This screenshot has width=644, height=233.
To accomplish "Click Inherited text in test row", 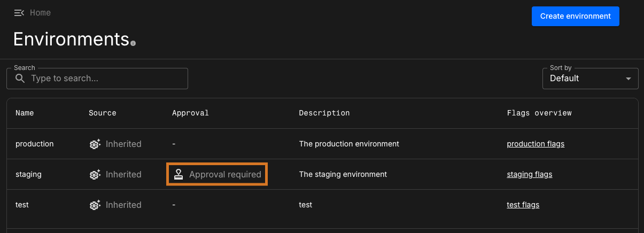I will (x=123, y=205).
